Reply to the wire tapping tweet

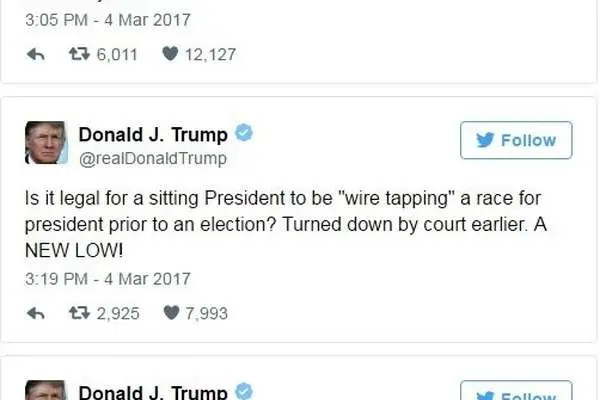pos(36,313)
